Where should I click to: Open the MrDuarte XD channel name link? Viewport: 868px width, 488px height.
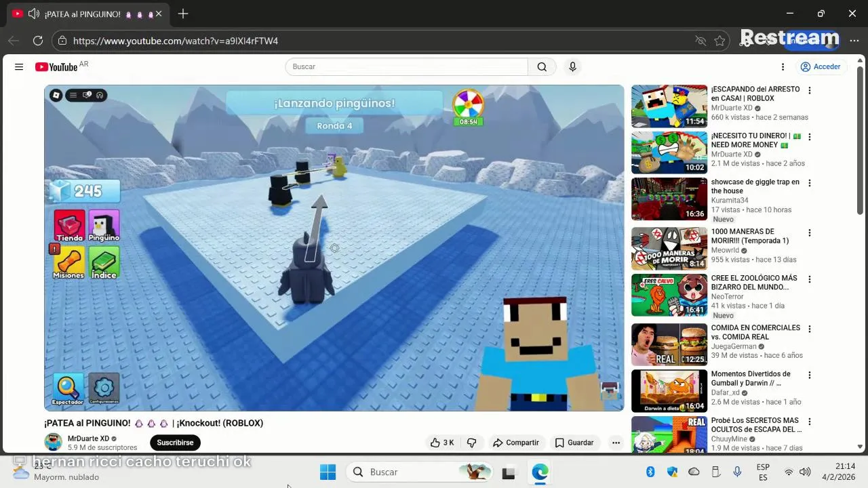[88, 439]
